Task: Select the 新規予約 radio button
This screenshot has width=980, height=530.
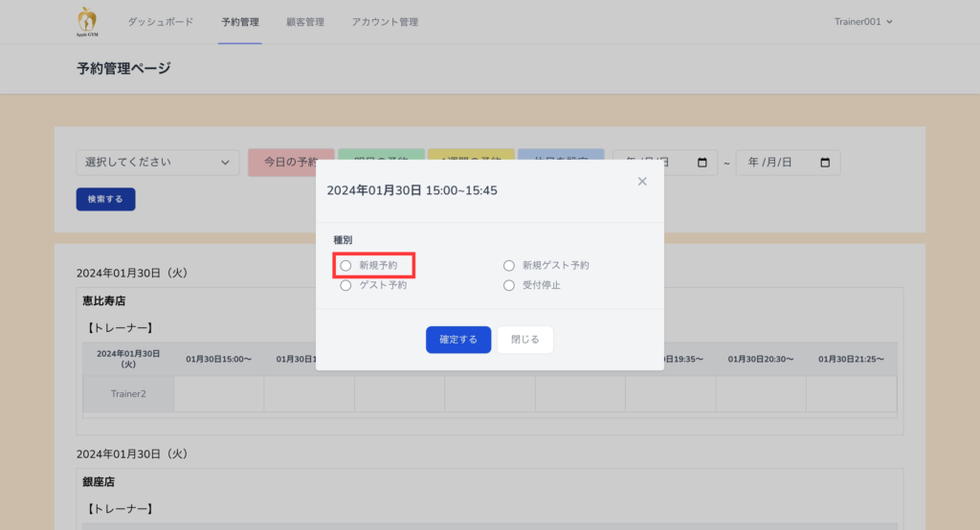Action: coord(346,265)
